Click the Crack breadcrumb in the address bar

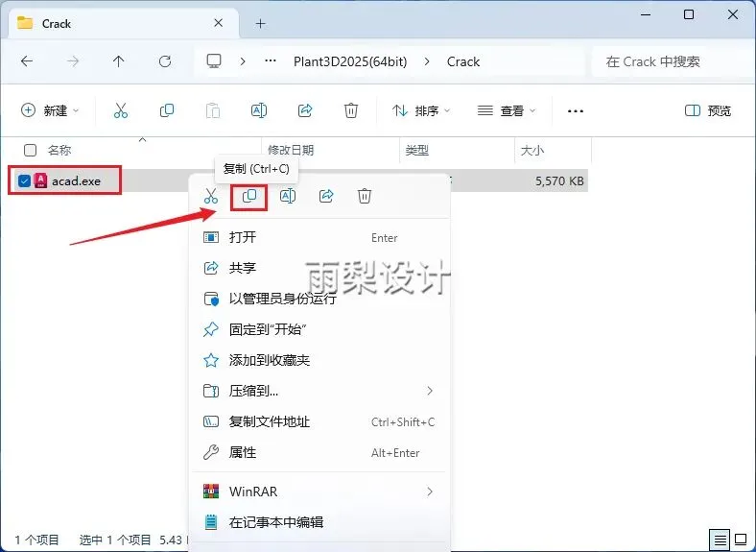tap(462, 61)
